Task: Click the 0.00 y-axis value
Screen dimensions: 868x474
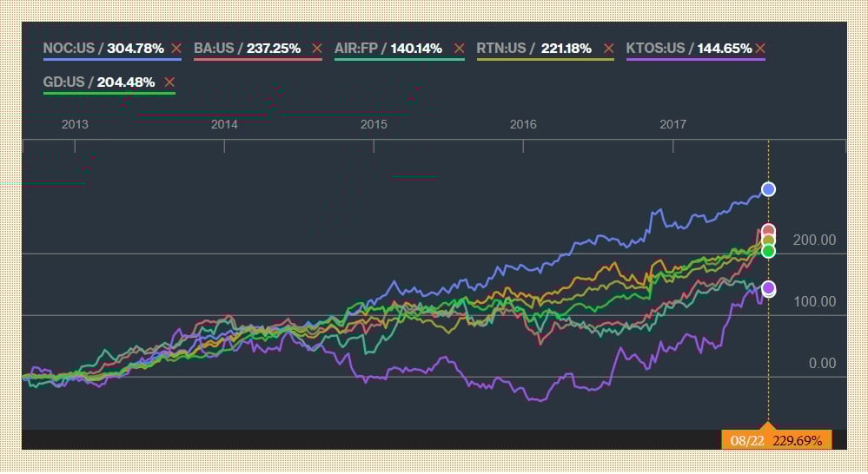Action: (x=822, y=364)
